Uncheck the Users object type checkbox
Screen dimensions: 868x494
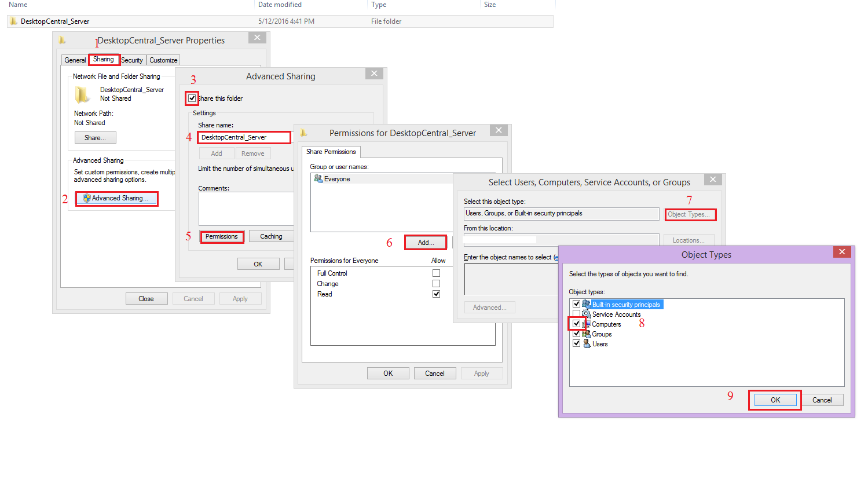tap(576, 343)
